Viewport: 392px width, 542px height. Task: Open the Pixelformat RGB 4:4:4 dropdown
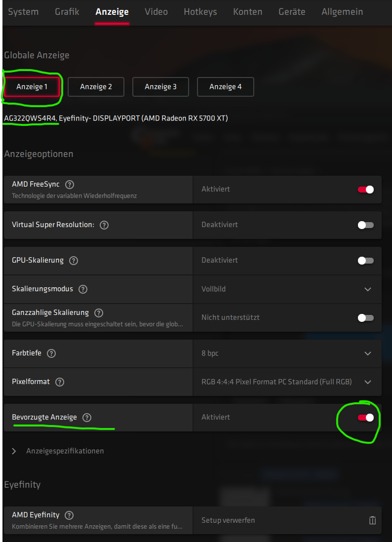tap(287, 382)
